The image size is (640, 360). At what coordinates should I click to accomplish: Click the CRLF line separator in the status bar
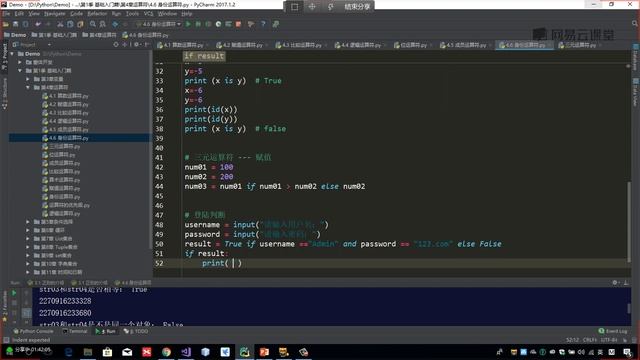point(590,340)
